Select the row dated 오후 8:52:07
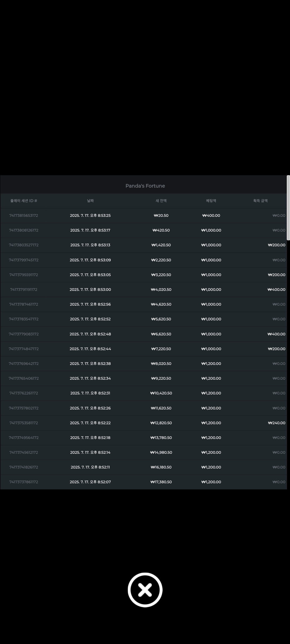This screenshot has height=644, width=290. coord(144,482)
